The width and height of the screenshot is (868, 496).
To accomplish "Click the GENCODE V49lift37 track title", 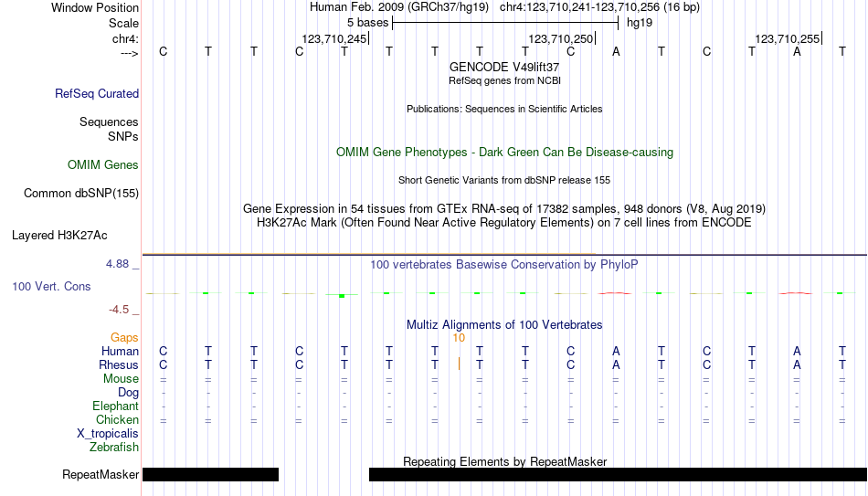I will point(504,67).
